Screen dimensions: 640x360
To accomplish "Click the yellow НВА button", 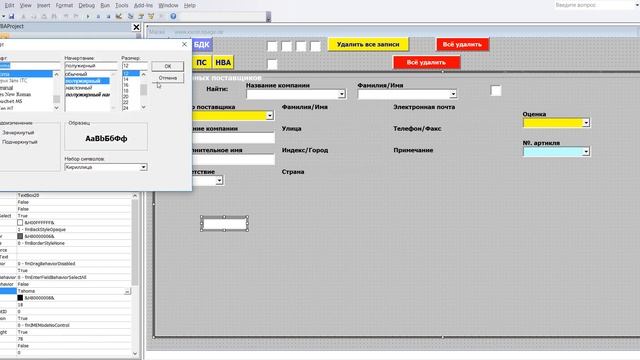I will click(223, 62).
